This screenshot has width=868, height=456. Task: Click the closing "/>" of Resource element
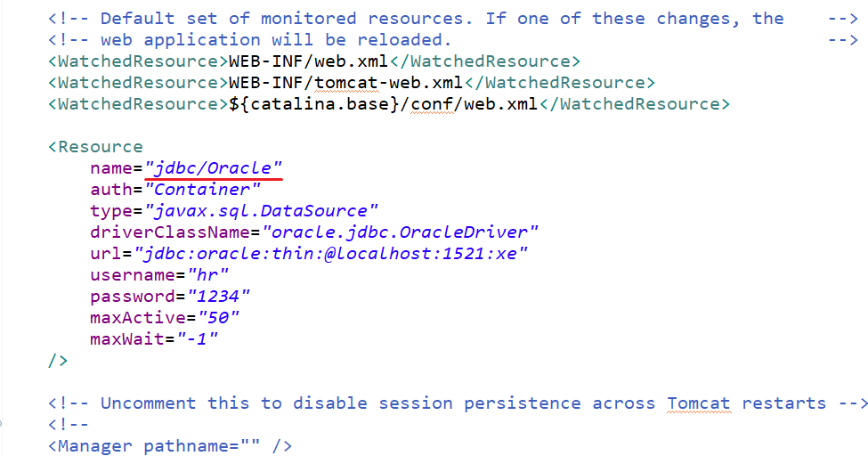click(x=58, y=361)
